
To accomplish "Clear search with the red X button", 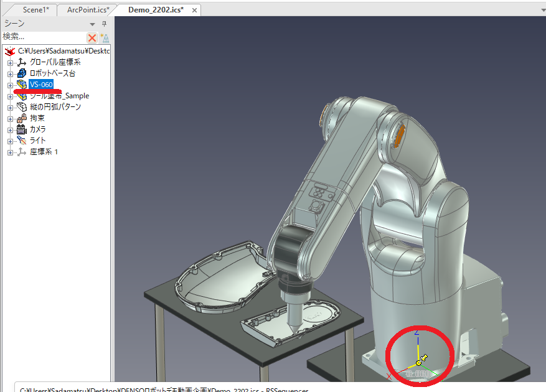I will [92, 37].
